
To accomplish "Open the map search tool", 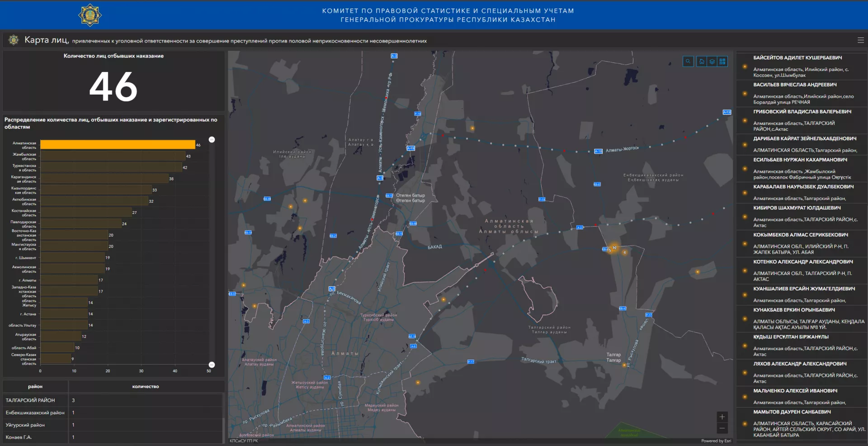I will point(688,62).
